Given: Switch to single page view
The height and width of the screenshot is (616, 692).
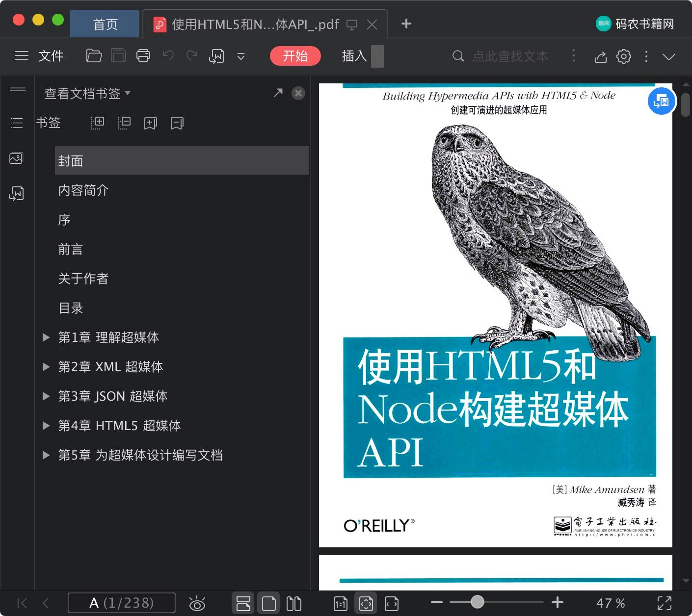Looking at the screenshot, I should pos(269,603).
